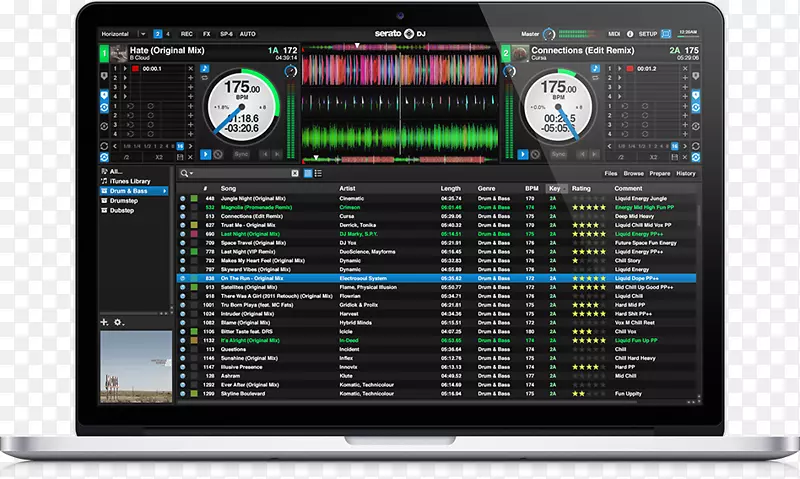The height and width of the screenshot is (479, 800).
Task: Skip to previous track on deck 1
Action: [x=265, y=154]
